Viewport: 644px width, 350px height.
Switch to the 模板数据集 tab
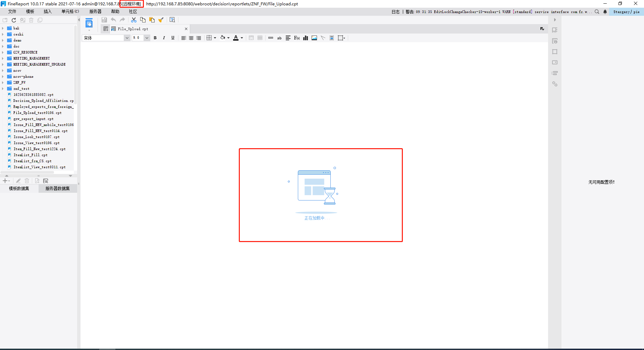click(19, 188)
